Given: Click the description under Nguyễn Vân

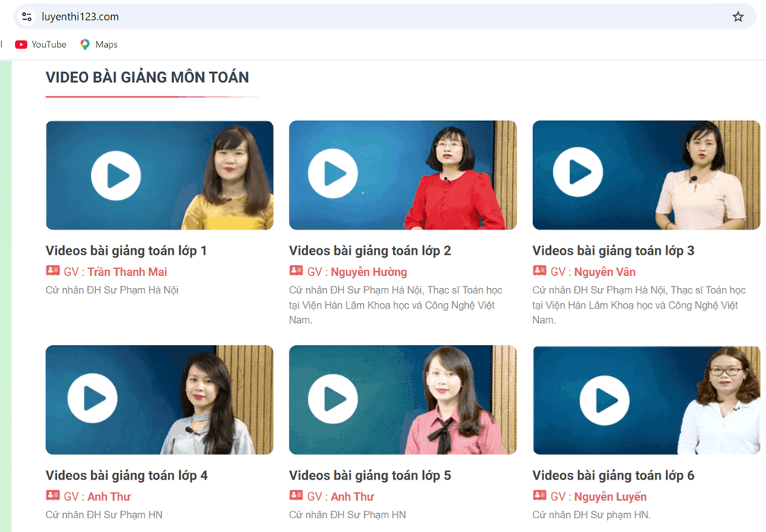Looking at the screenshot, I should (639, 305).
